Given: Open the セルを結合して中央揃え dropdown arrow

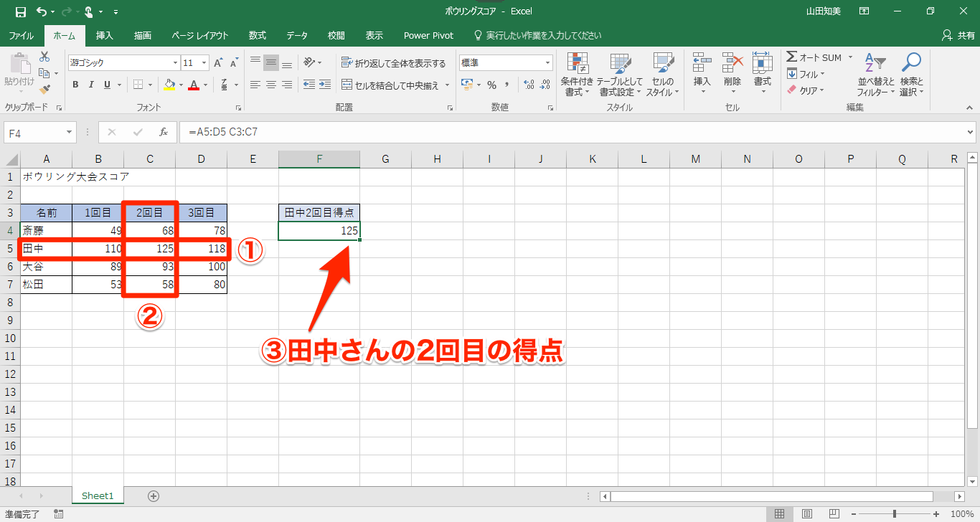Looking at the screenshot, I should 448,85.
